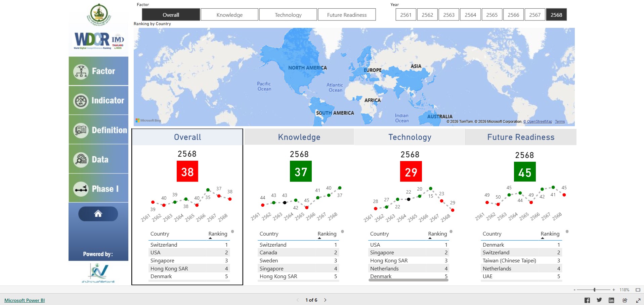Open Microsoft Power BI link
This screenshot has width=644, height=305.
pos(25,300)
